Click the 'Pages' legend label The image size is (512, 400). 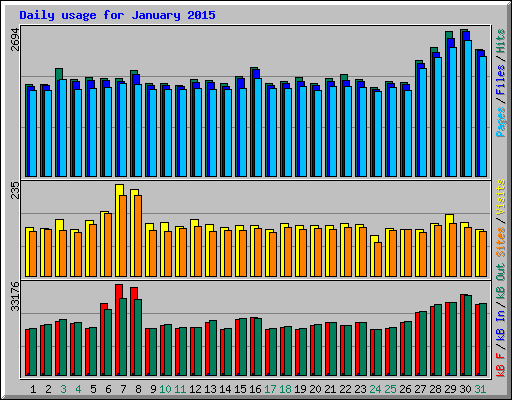501,122
